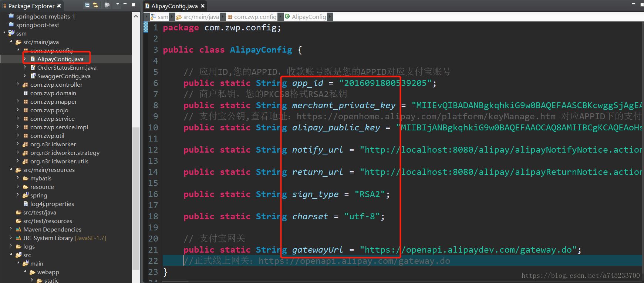Collapse the ssm project node
This screenshot has height=283, width=644.
click(4, 33)
